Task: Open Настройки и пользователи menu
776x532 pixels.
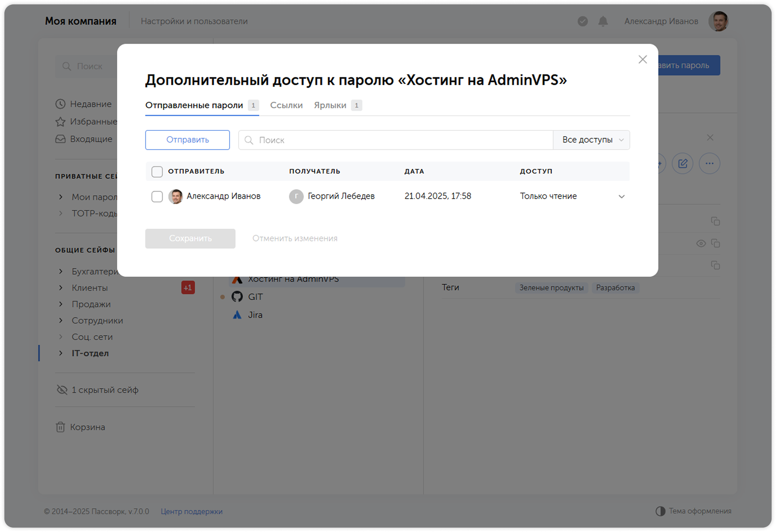Action: [x=194, y=21]
